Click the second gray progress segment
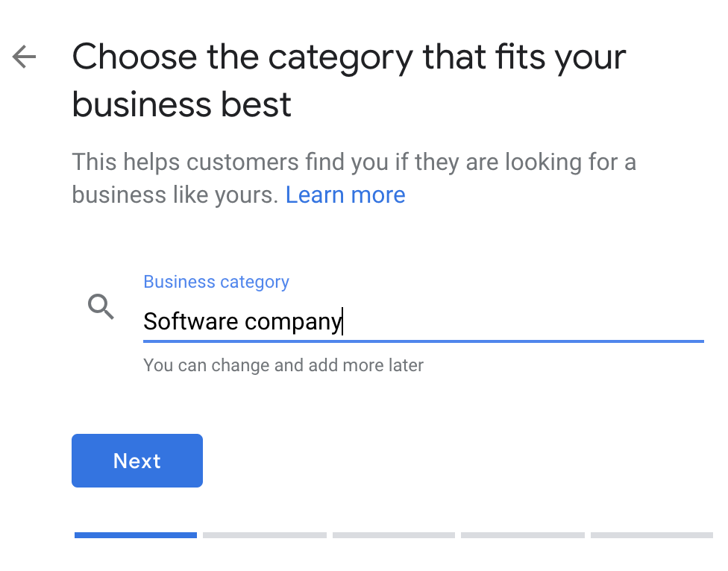Viewport: 728px width, 571px height. click(x=265, y=535)
